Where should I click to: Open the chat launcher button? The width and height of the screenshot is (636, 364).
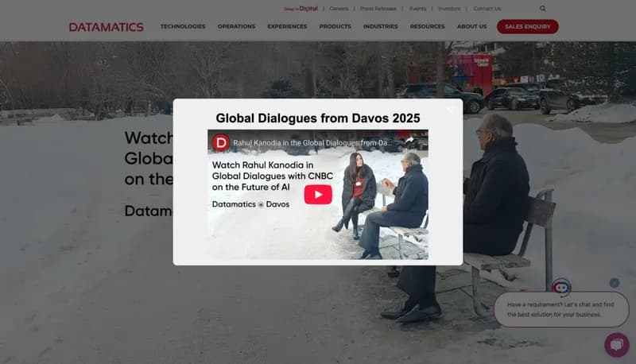click(617, 345)
